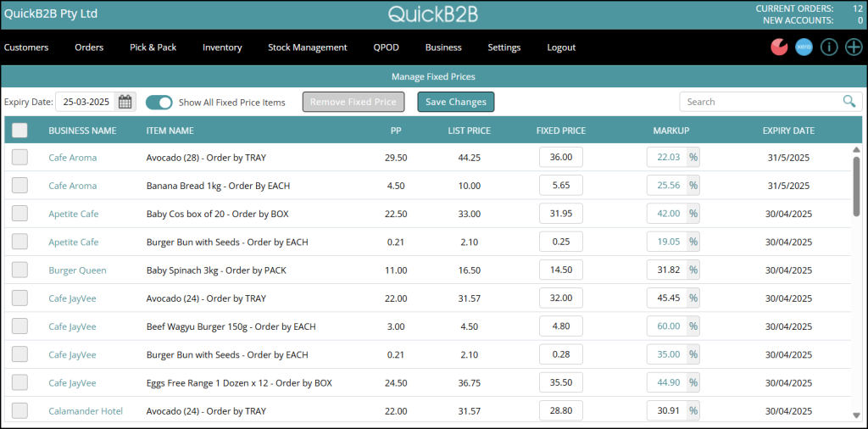Select checkbox for Baby Cos box row
This screenshot has width=868, height=429.
20,214
